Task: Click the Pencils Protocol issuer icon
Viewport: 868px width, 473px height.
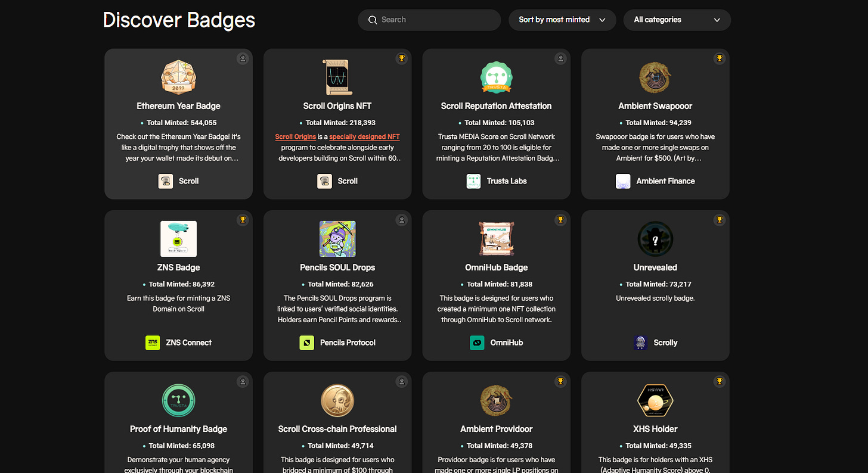Action: click(x=306, y=343)
